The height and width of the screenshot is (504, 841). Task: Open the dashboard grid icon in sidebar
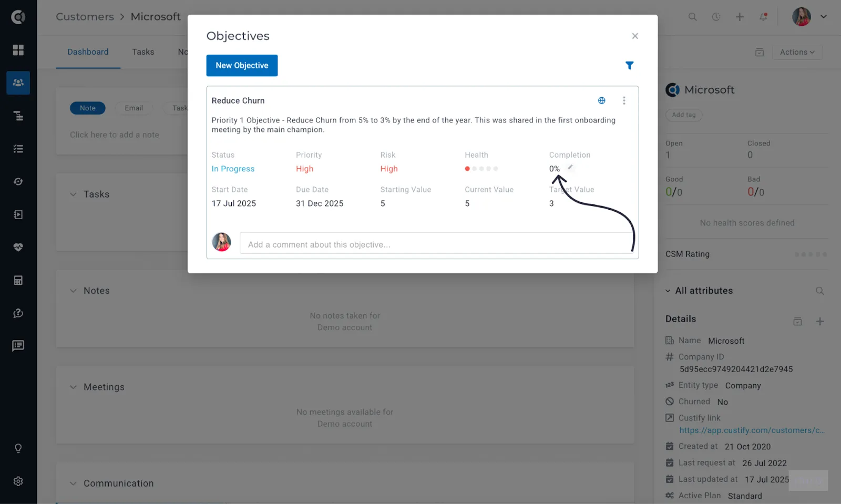(18, 50)
